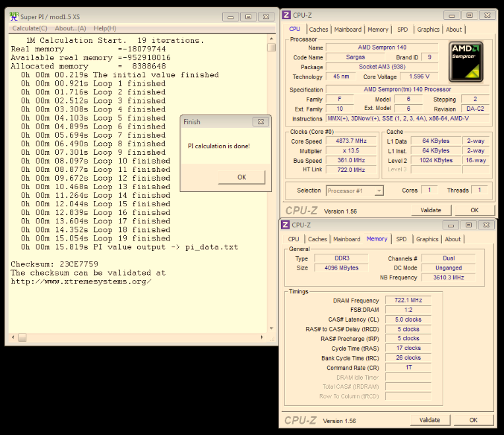The width and height of the screenshot is (504, 435).
Task: Click the memory Size value 4096 MBytes
Action: [341, 268]
